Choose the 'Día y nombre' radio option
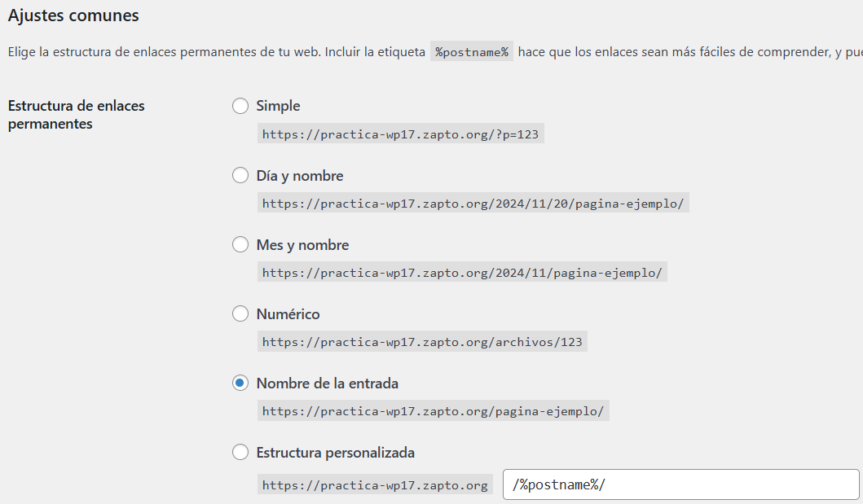The image size is (863, 504). (240, 176)
